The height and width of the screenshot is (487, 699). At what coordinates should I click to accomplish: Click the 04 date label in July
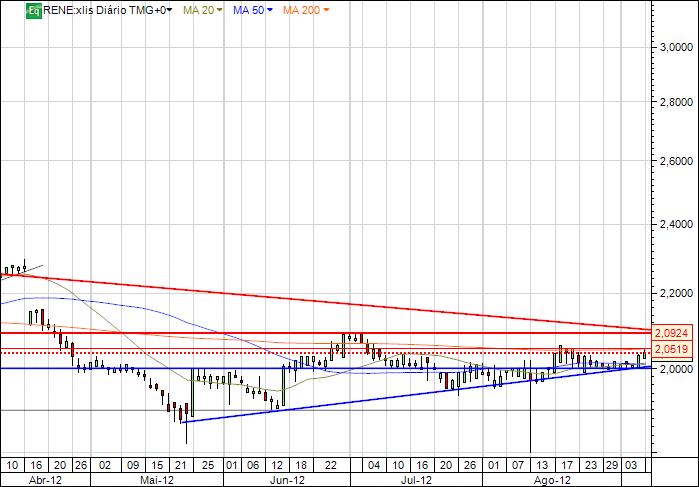point(374,466)
